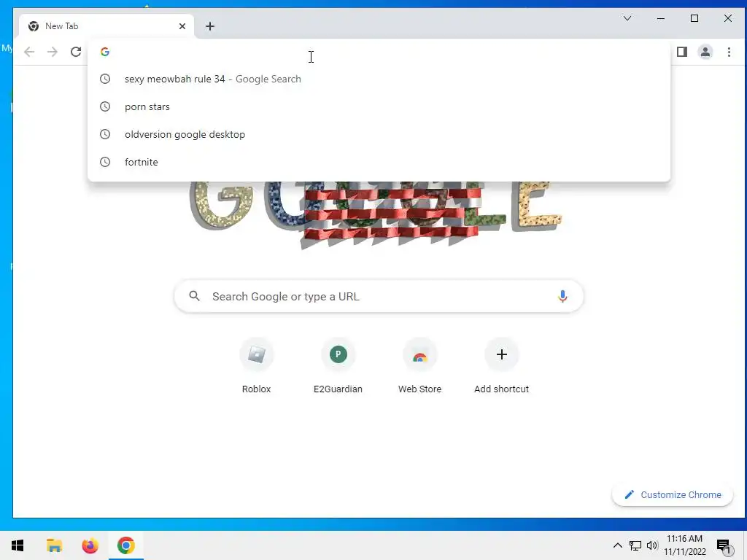The image size is (747, 560).
Task: Go back with the back arrow
Action: (29, 52)
